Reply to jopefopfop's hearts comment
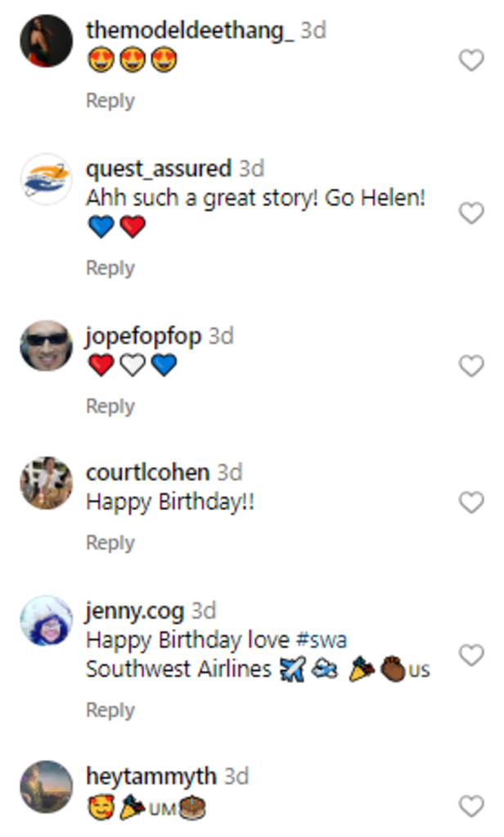The image size is (504, 837). click(x=110, y=407)
